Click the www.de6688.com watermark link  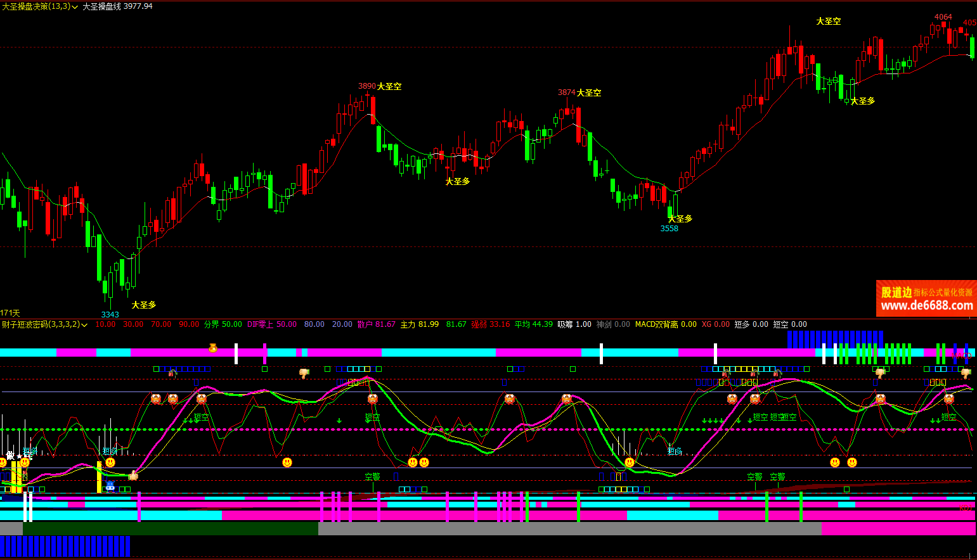click(x=926, y=306)
